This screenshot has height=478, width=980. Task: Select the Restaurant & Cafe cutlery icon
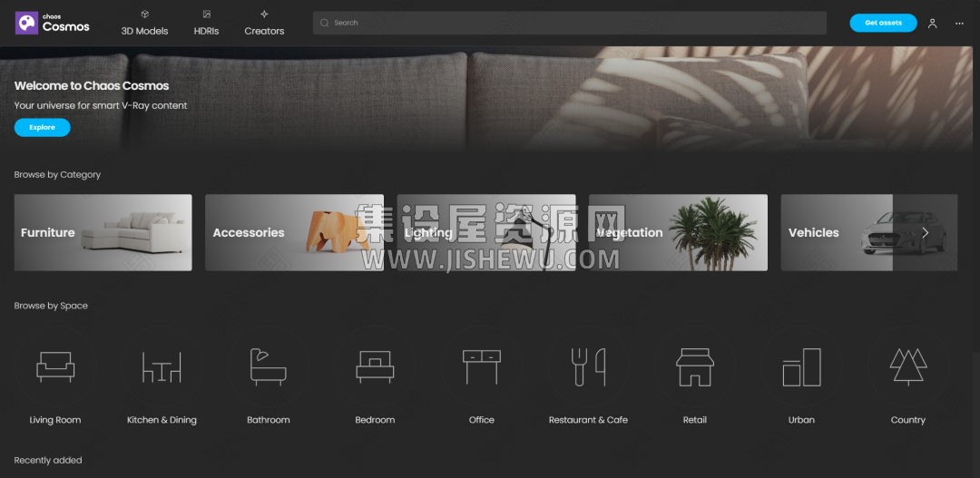coord(588,366)
